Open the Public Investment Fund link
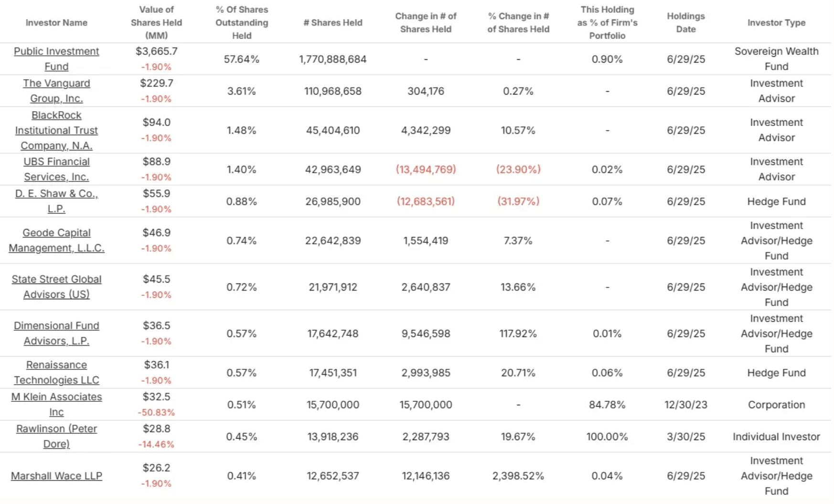 pyautogui.click(x=56, y=59)
